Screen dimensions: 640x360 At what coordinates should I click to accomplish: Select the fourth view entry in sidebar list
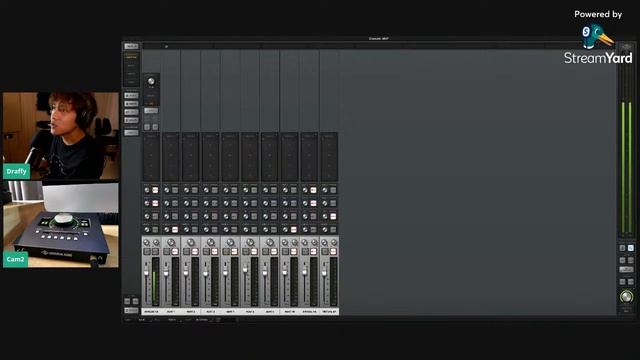131,82
